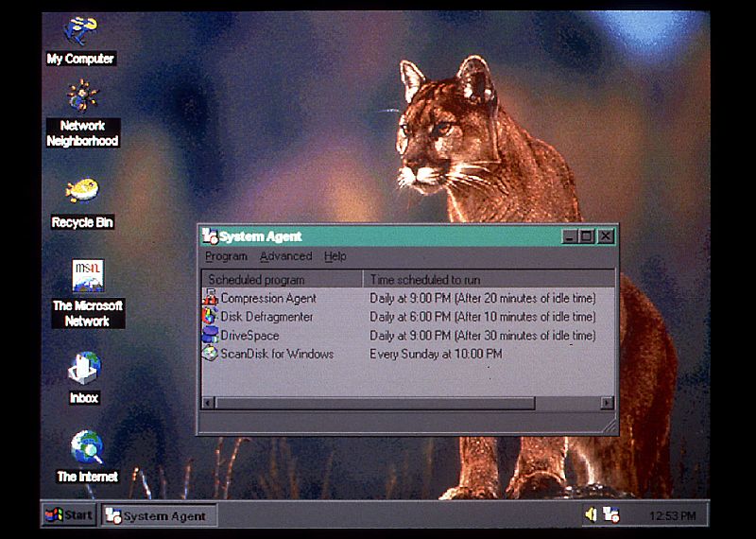The width and height of the screenshot is (756, 539).
Task: Click Daily at 6:00 PM schedule text
Action: tap(483, 317)
